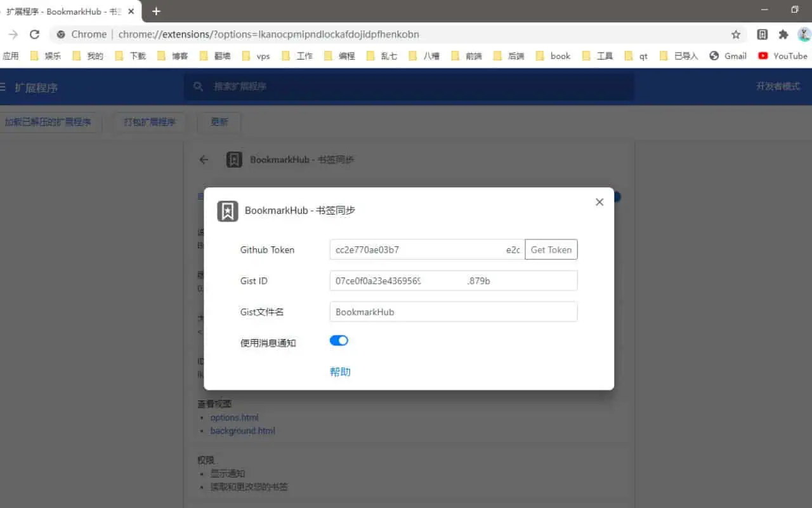Screen dimensions: 812x508
Task: Click the BookmarkHub extension icon in browser toolbar
Action: coord(762,34)
